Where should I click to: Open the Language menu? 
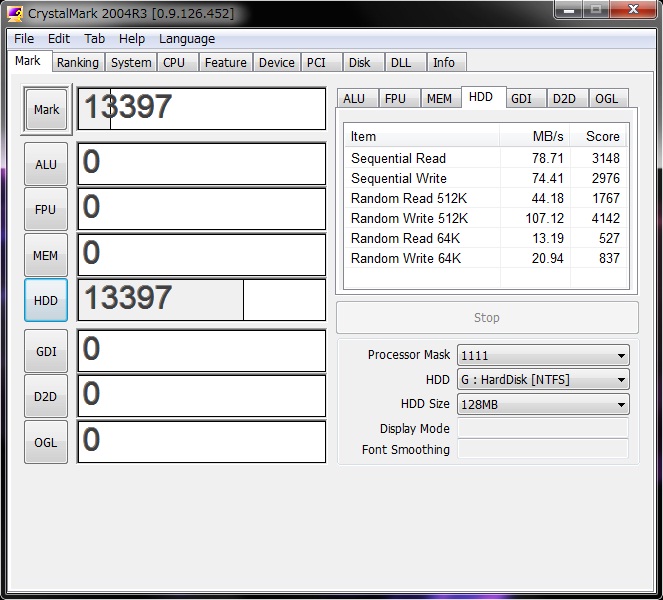tap(187, 39)
